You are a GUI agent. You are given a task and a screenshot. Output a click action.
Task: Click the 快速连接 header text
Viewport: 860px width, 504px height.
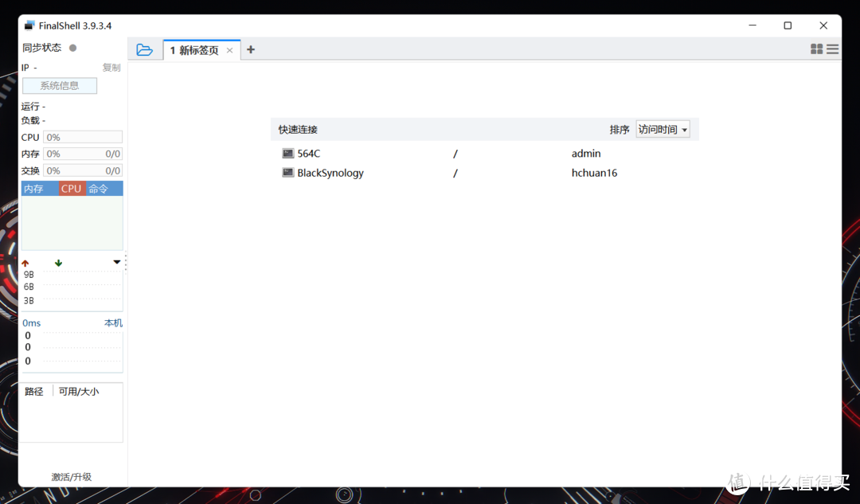pos(298,130)
